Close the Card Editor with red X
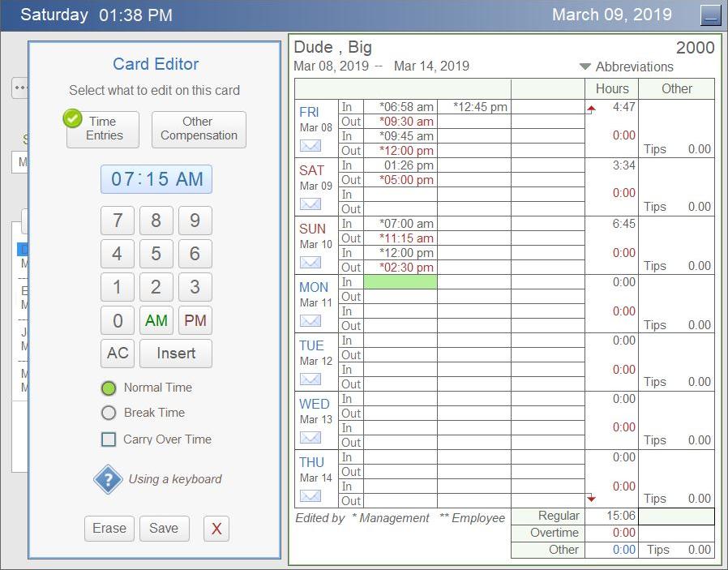728x570 pixels. point(216,528)
